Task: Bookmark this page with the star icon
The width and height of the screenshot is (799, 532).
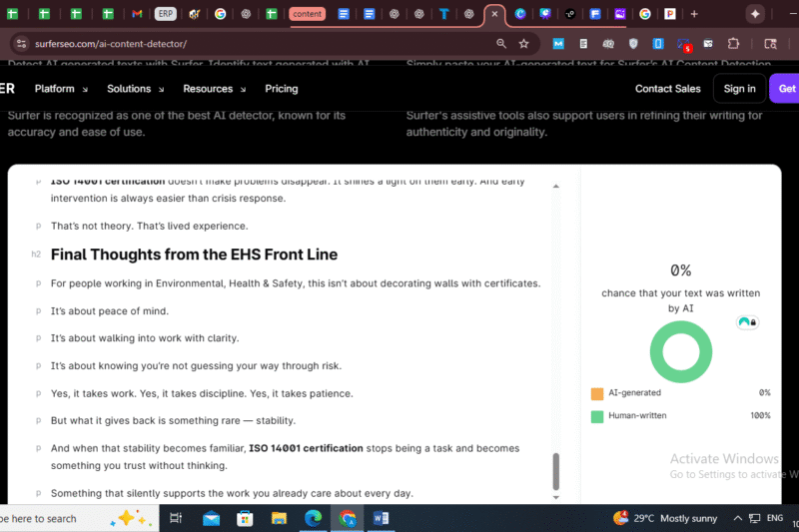Action: pos(523,44)
